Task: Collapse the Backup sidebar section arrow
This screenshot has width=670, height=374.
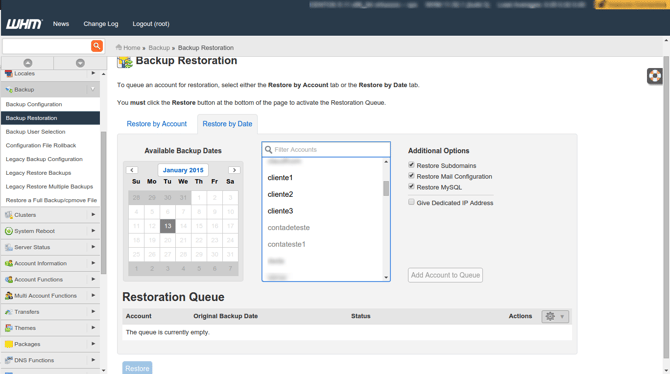Action: pos(93,89)
